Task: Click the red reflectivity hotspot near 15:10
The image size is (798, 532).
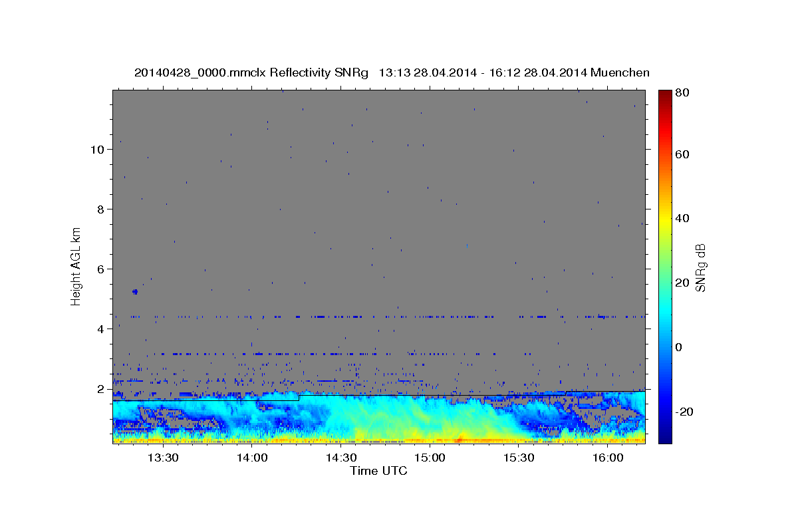Action: tap(460, 440)
